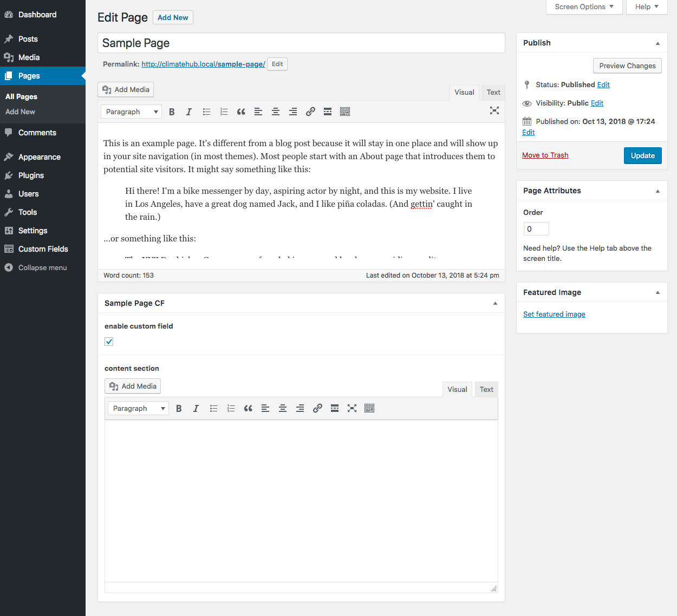Open Comments in sidebar menu
This screenshot has height=616, width=677.
click(43, 133)
